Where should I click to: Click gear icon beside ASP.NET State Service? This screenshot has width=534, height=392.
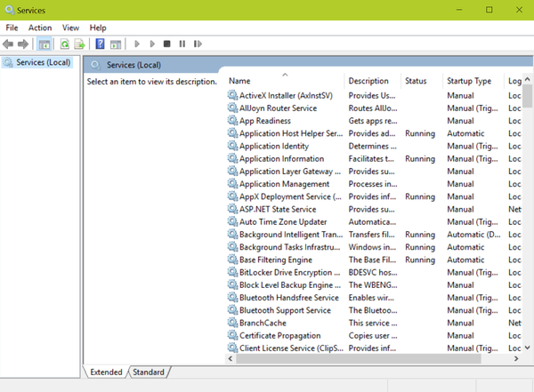pyautogui.click(x=232, y=209)
